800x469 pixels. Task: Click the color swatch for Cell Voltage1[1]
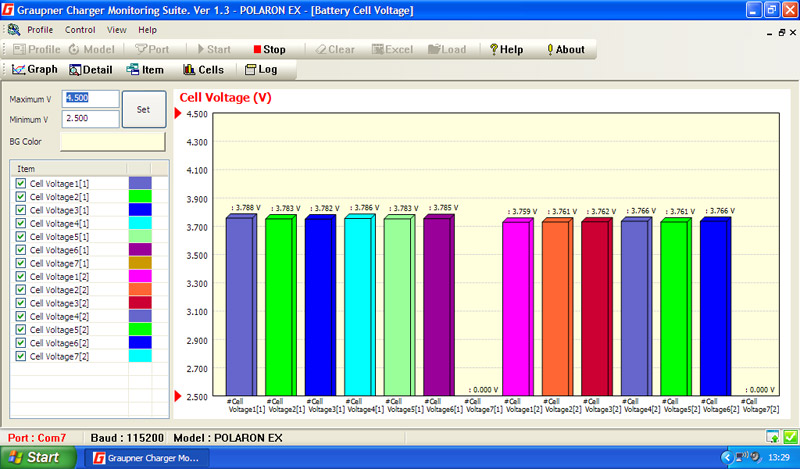click(140, 183)
